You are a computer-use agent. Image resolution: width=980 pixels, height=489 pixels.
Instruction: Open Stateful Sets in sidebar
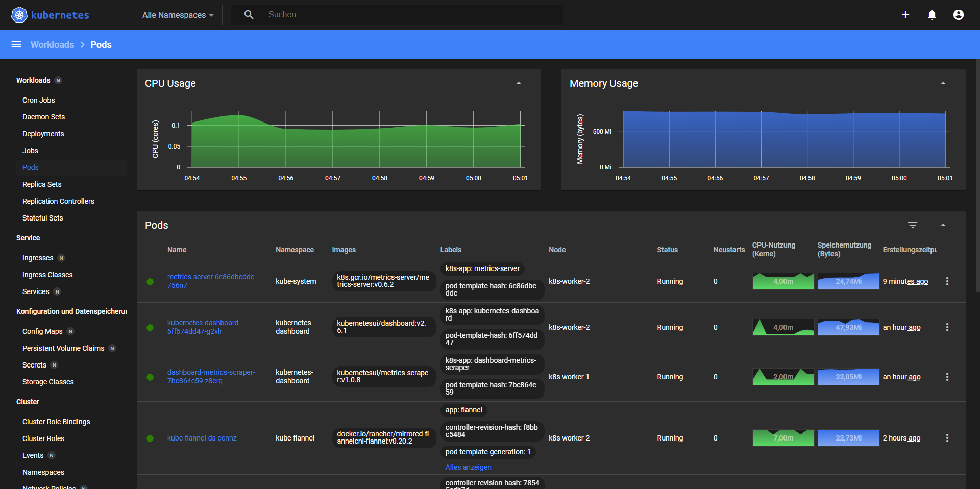43,218
